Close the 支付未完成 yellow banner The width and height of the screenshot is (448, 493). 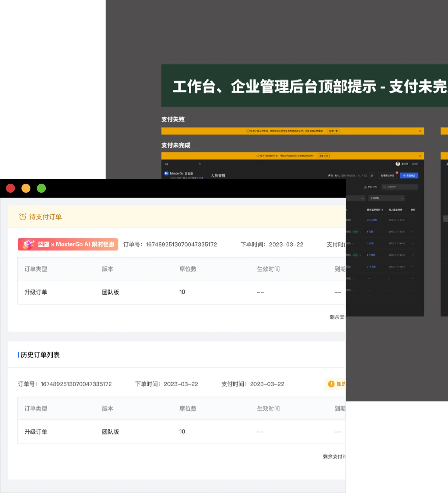tap(420, 156)
